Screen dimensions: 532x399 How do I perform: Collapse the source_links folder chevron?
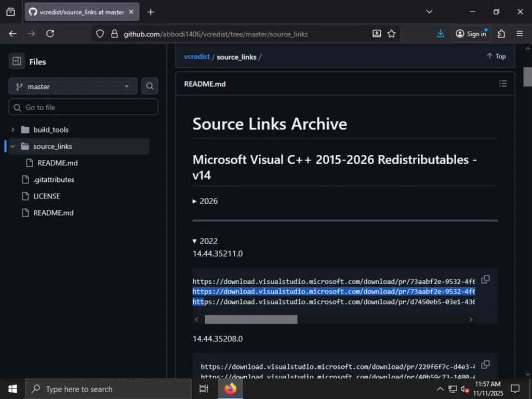12,146
